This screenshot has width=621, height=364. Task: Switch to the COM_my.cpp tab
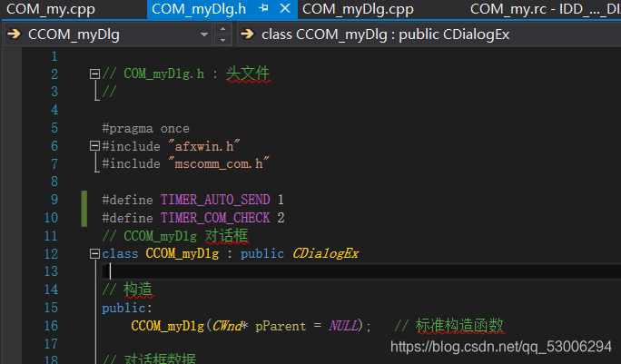tap(51, 9)
